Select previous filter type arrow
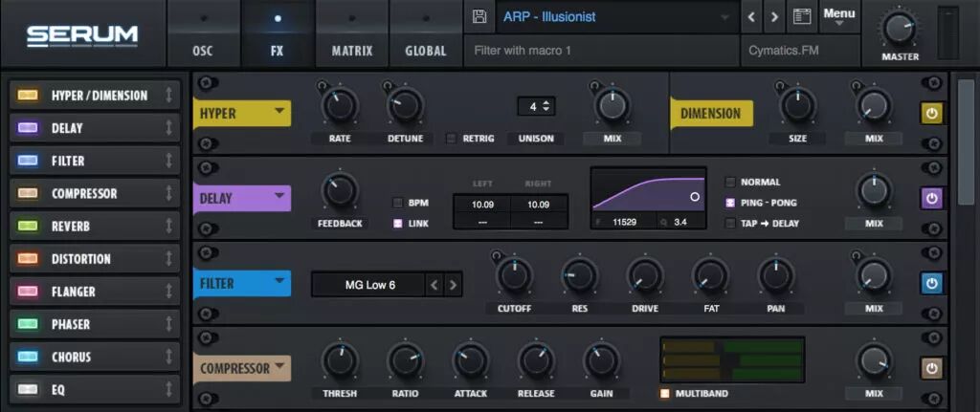The image size is (980, 412). point(434,285)
